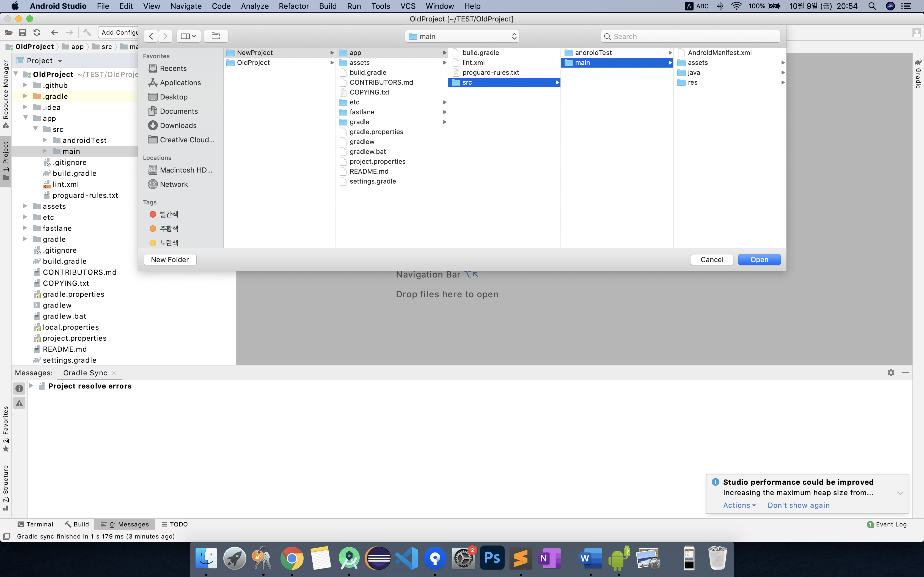Open Messages panel settings gear
924x577 pixels.
click(x=891, y=373)
